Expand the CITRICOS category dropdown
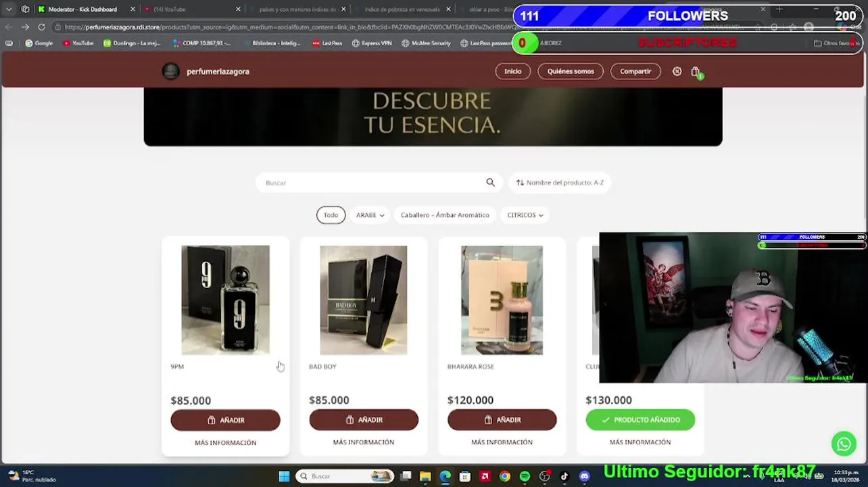Image resolution: width=868 pixels, height=487 pixels. [526, 215]
